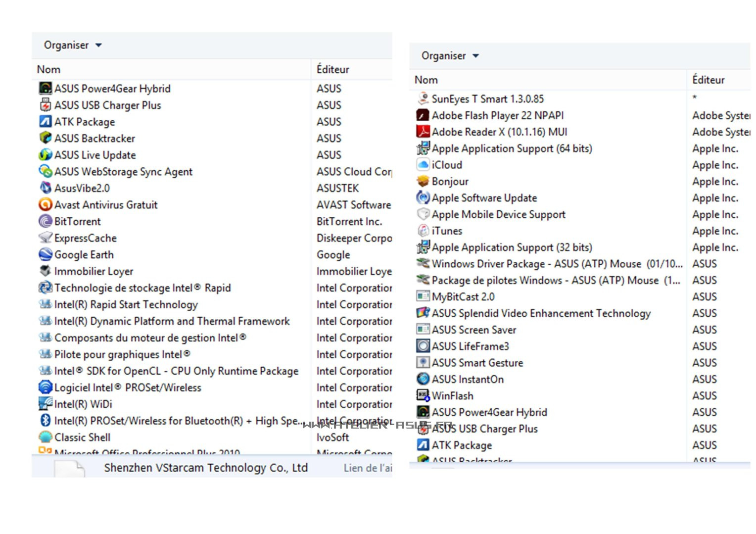Click the Bluetooth icon for Intel PROSet/Wireless
The width and height of the screenshot is (756, 534).
pyautogui.click(x=45, y=420)
